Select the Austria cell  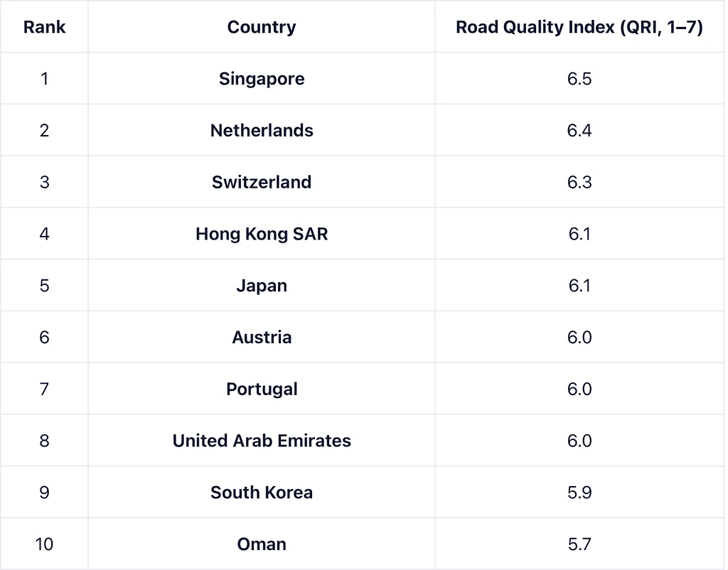[x=262, y=337]
